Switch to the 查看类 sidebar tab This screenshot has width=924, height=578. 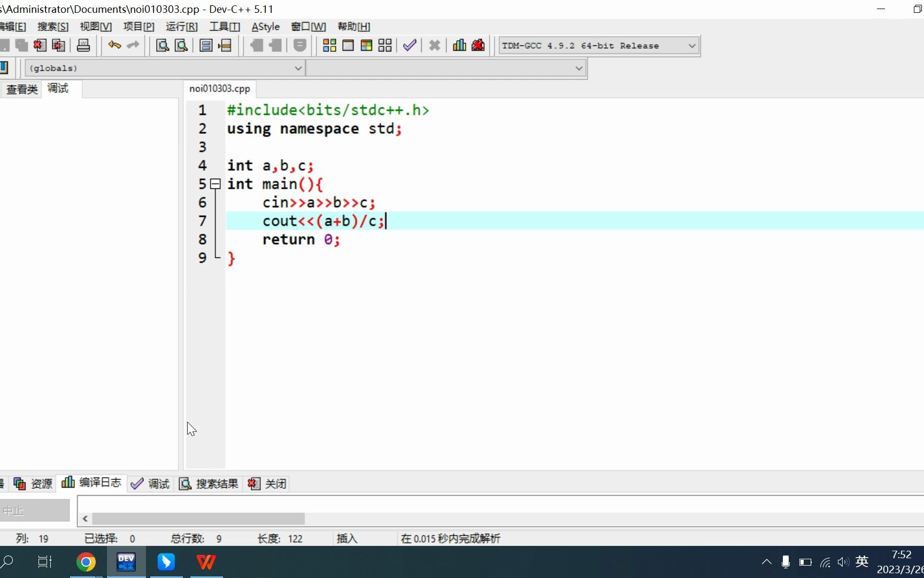tap(21, 89)
